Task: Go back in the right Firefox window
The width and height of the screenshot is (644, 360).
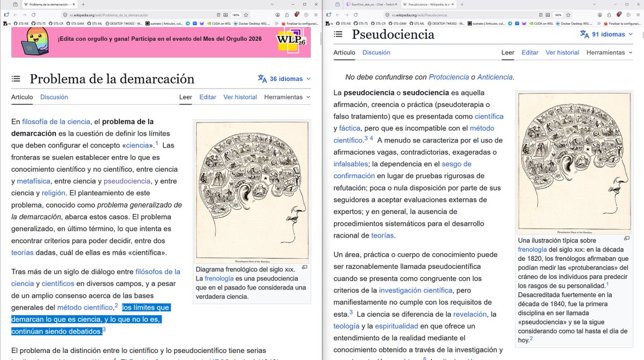Action: coord(336,14)
